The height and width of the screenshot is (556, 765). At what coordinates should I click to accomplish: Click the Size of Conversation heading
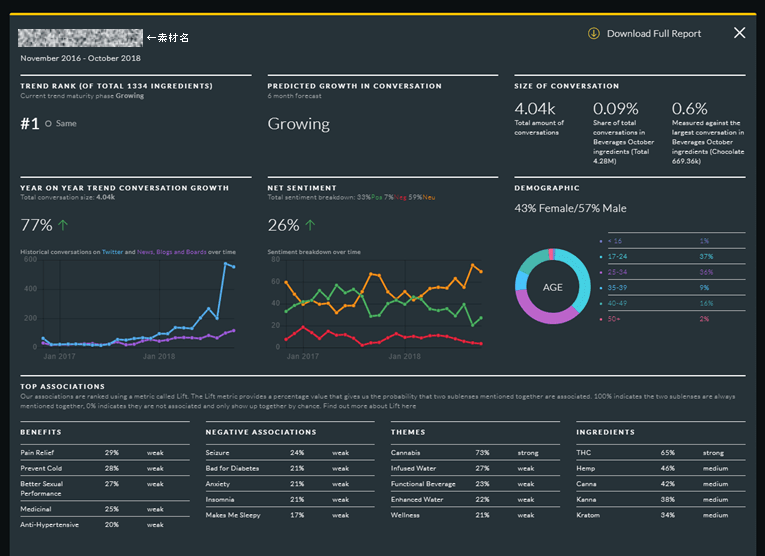pyautogui.click(x=566, y=86)
